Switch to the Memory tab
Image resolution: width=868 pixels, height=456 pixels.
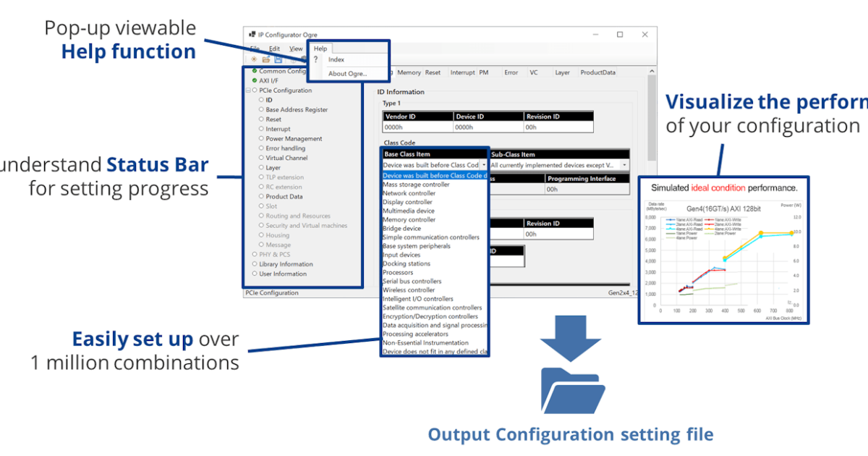point(408,72)
